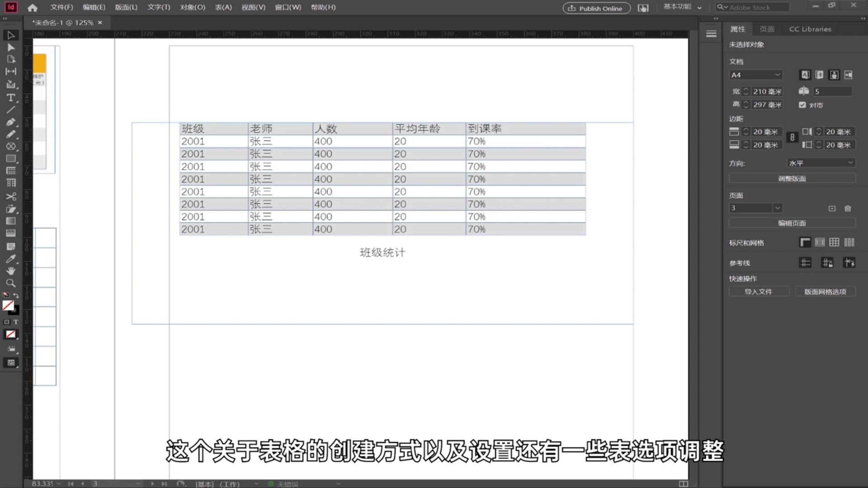The image size is (868, 488).
Task: Toggle the rulers display icon
Action: click(x=805, y=243)
